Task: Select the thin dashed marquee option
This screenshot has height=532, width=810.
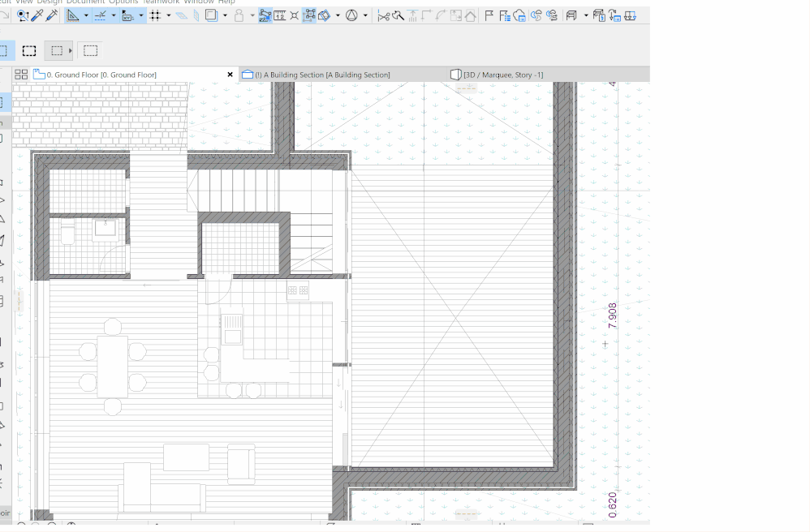Action: pyautogui.click(x=90, y=50)
